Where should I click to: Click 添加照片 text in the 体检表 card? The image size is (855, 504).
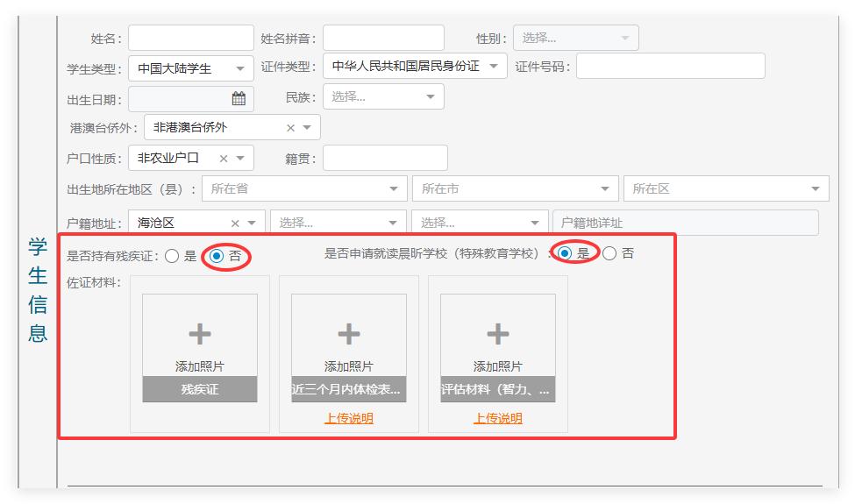coord(349,366)
